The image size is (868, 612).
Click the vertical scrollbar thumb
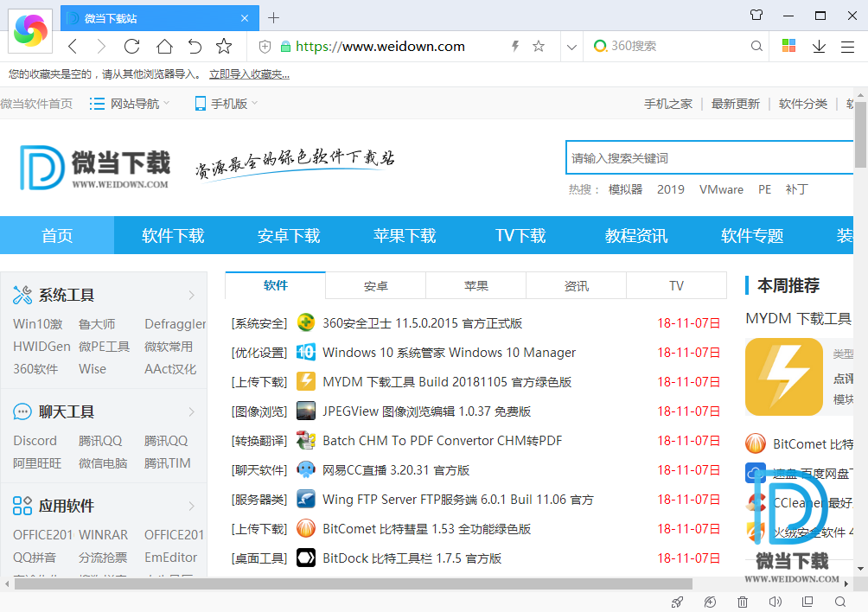click(x=860, y=133)
